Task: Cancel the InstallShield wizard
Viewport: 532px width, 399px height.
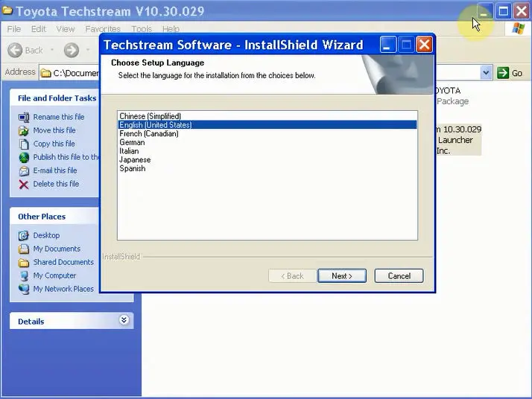Action: pos(399,276)
